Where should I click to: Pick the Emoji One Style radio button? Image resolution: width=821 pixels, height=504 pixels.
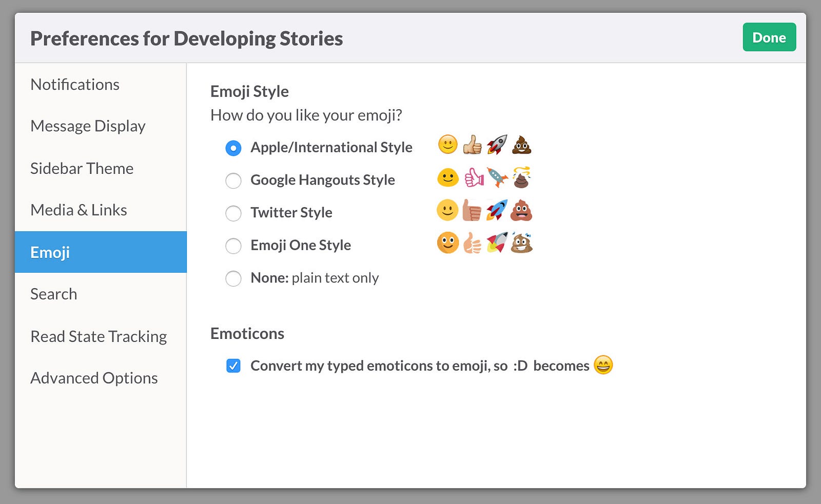pos(233,246)
